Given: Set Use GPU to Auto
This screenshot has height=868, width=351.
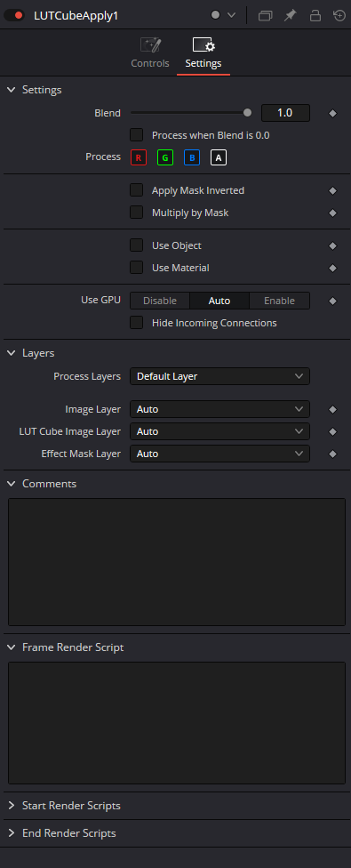Looking at the screenshot, I should point(219,301).
